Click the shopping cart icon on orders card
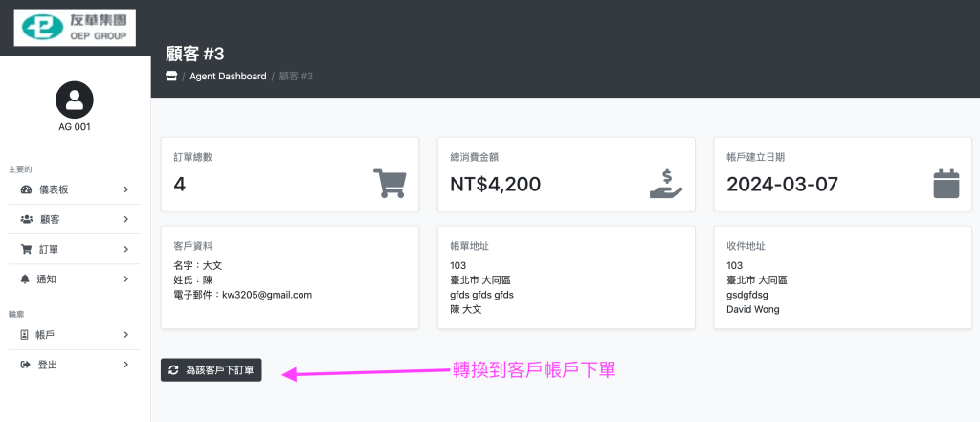This screenshot has width=980, height=422. tap(388, 183)
